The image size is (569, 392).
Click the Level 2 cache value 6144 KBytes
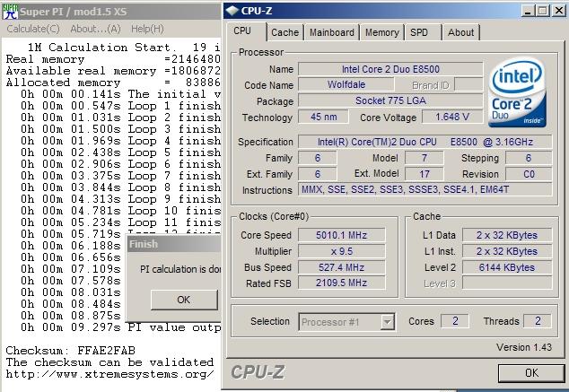click(x=507, y=267)
